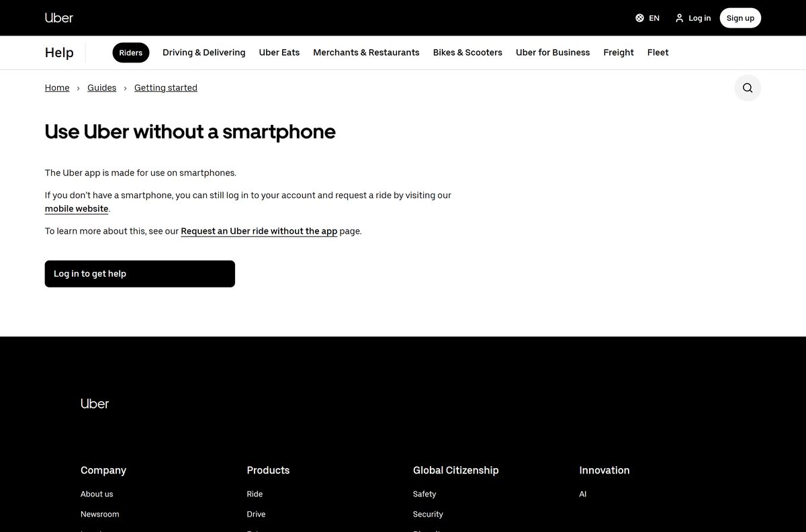
Task: Open Request an Uber ride without the app link
Action: point(259,231)
